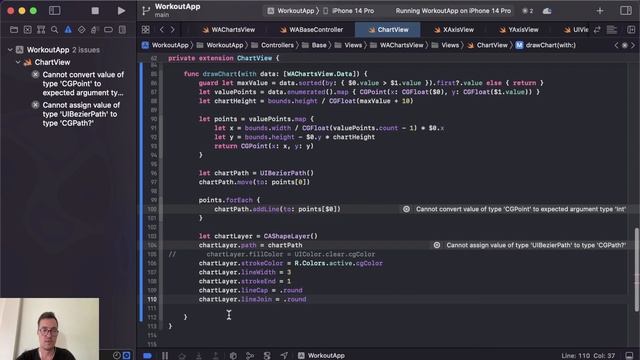Choose WorkoutApp process in debug bar
This screenshot has width=640, height=360.
(321, 356)
